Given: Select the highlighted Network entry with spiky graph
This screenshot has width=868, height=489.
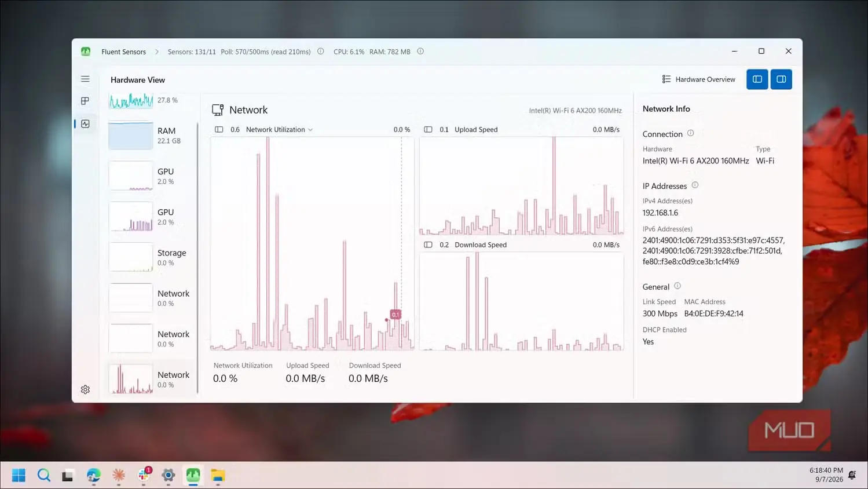Looking at the screenshot, I should pyautogui.click(x=152, y=379).
